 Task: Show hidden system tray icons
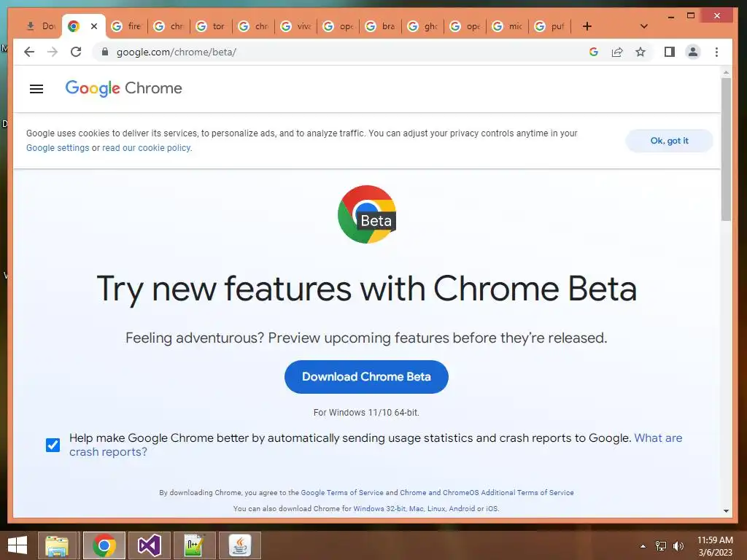click(643, 546)
